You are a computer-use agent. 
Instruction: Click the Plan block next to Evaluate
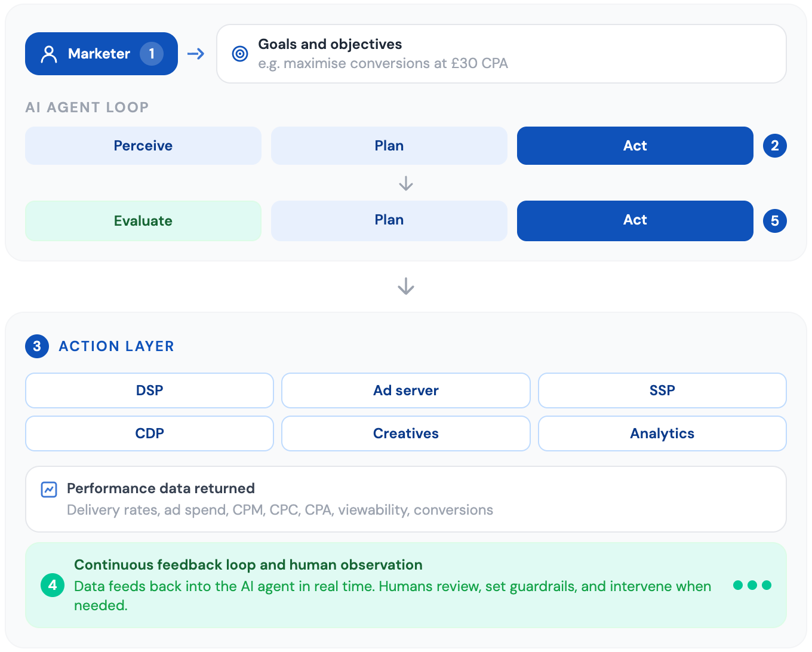tap(389, 221)
